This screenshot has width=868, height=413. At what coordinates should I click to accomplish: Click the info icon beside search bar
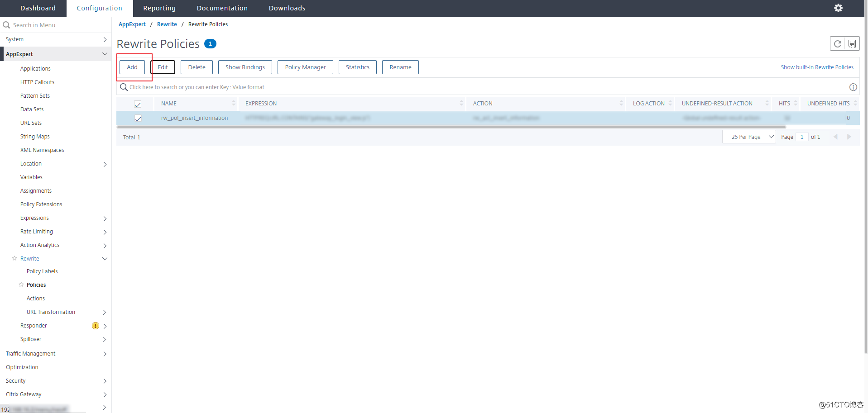[853, 87]
